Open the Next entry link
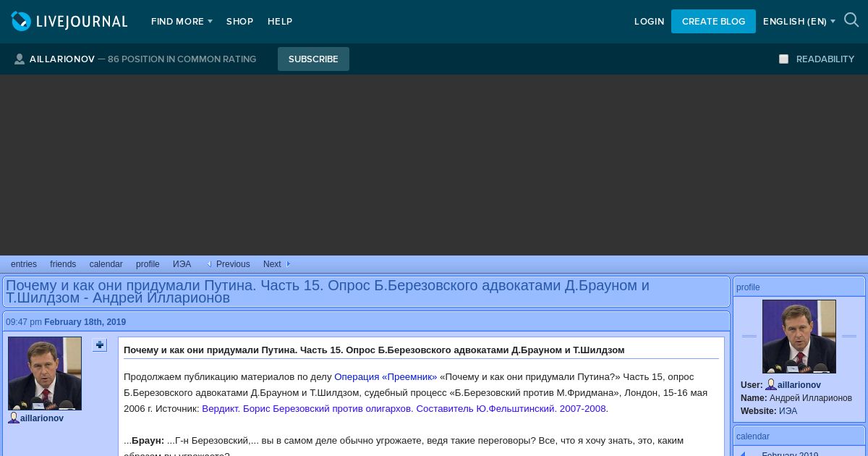 [x=272, y=264]
